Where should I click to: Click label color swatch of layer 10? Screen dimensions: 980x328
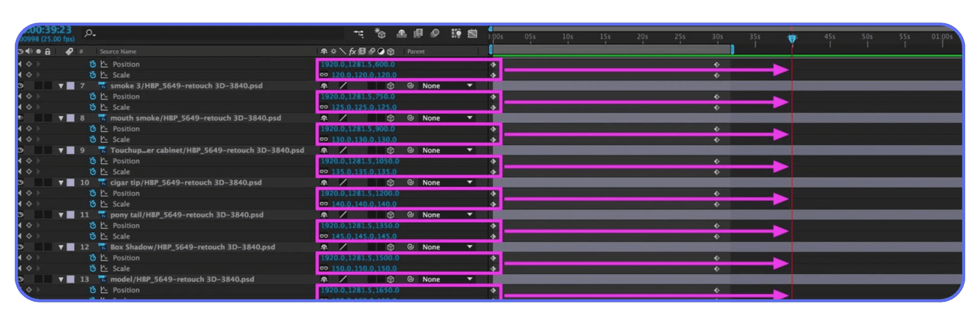point(70,182)
